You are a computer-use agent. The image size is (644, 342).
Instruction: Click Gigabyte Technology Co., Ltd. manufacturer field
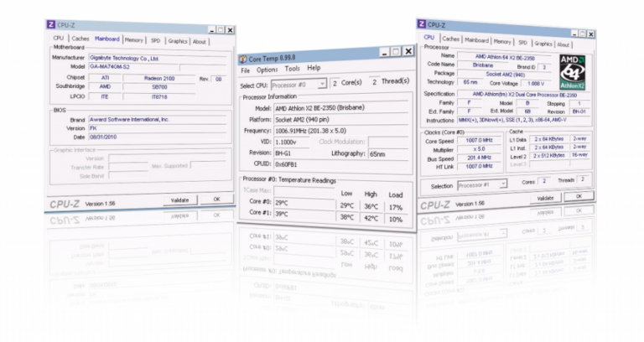tap(158, 59)
